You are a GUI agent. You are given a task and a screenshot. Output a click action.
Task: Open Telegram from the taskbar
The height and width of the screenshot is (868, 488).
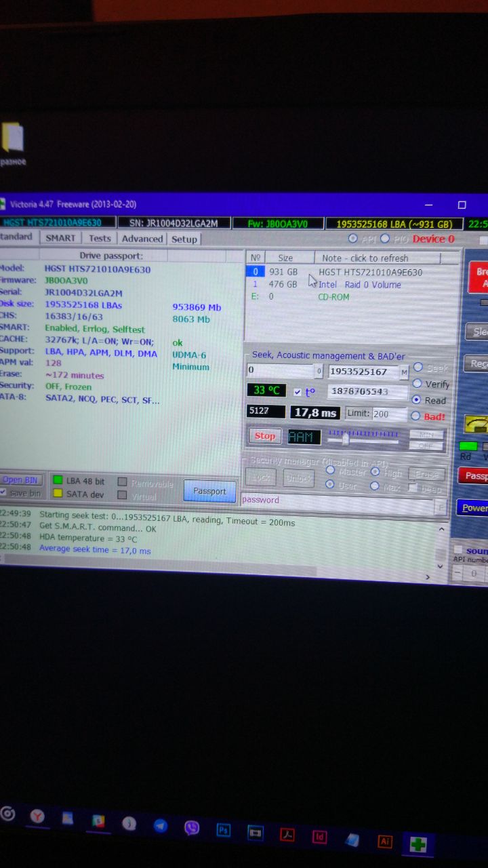coord(160,825)
